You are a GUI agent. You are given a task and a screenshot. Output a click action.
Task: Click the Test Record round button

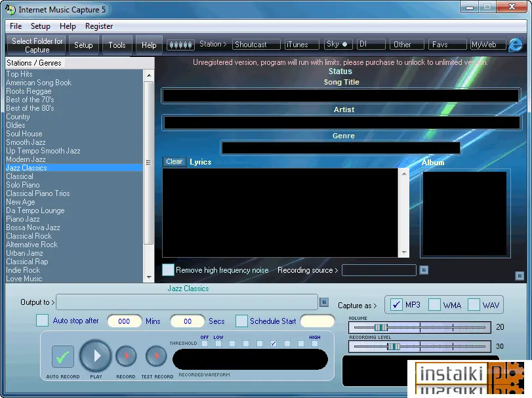pyautogui.click(x=156, y=356)
